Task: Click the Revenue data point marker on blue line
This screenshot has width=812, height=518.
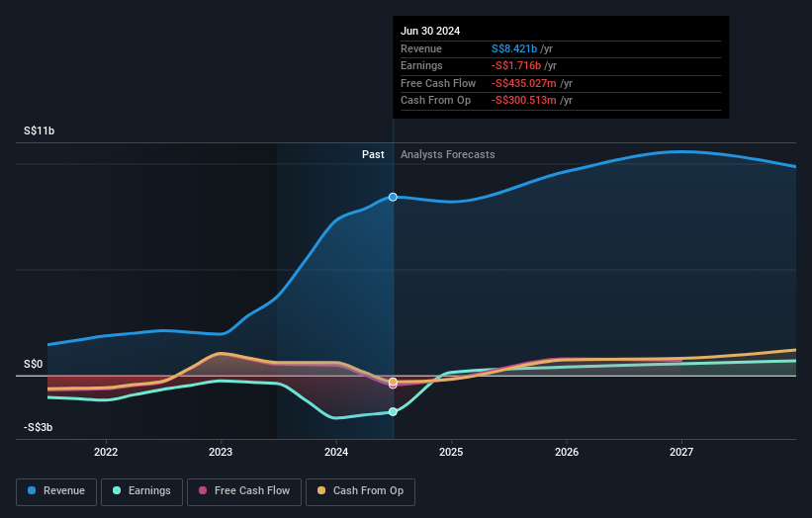Action: (393, 197)
